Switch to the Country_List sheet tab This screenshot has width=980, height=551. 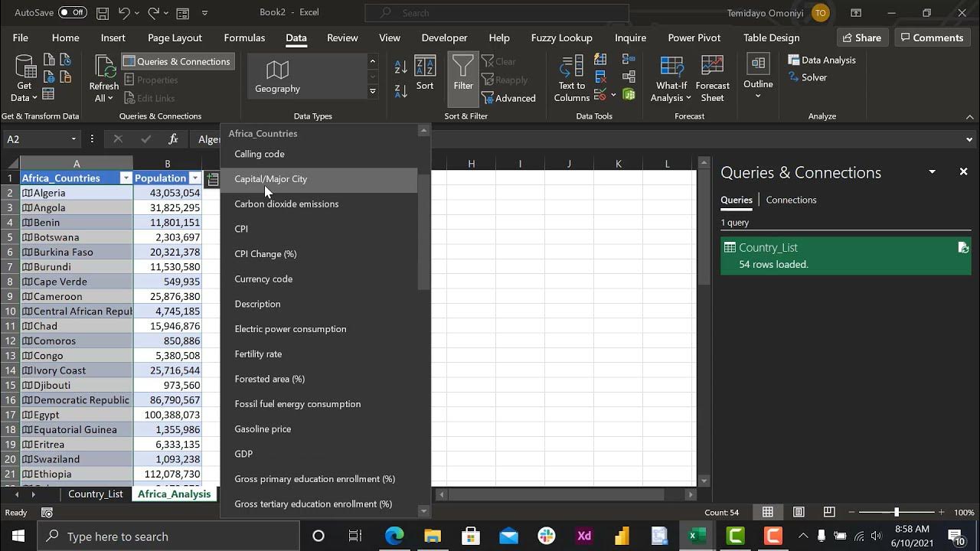click(x=96, y=494)
